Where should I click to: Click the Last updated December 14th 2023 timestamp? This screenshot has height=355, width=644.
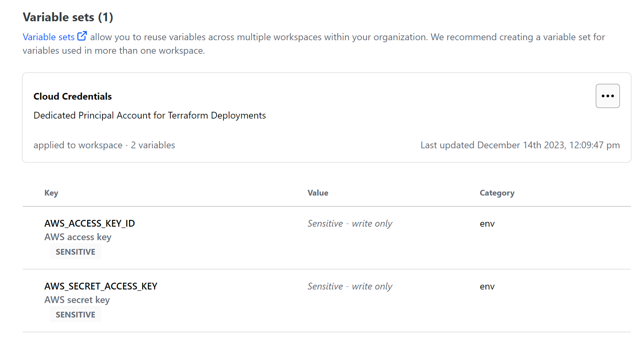click(x=520, y=145)
